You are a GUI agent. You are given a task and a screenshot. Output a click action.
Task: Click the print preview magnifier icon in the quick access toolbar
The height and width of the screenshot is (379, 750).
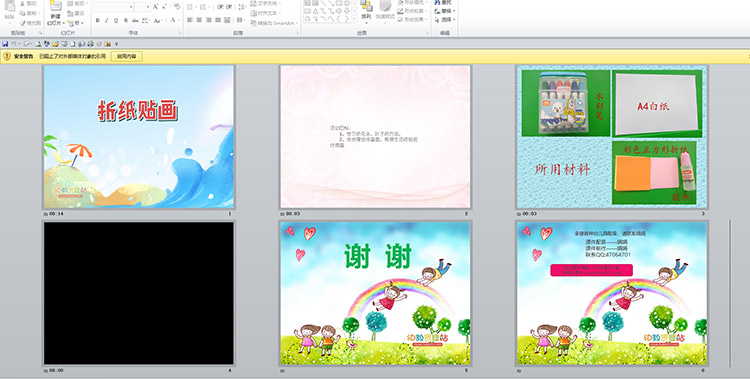point(38,44)
